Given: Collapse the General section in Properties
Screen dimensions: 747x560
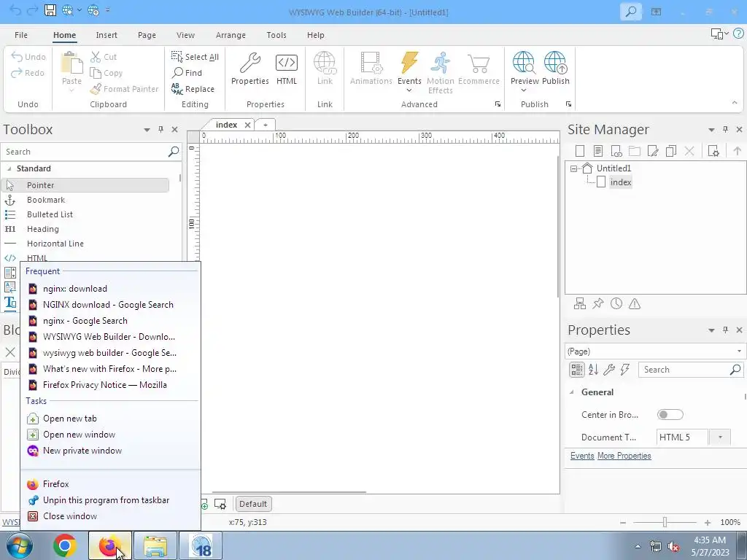Looking at the screenshot, I should [x=572, y=392].
